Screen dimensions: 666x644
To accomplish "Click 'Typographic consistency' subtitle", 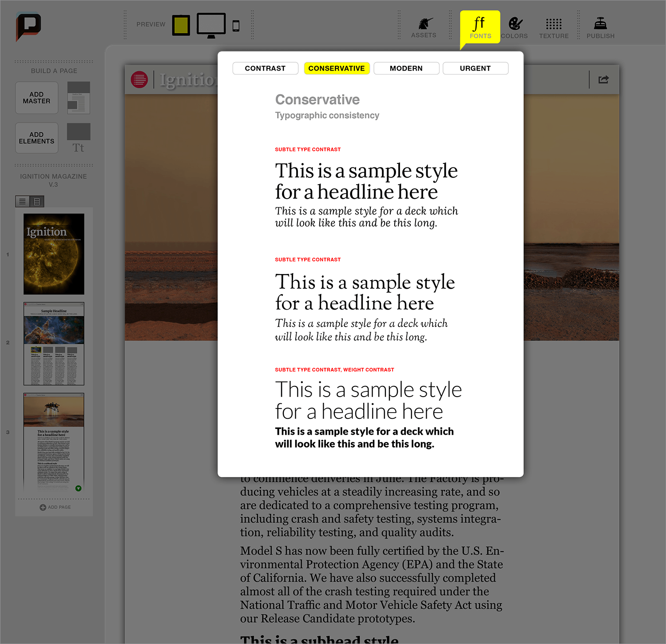I will (327, 115).
